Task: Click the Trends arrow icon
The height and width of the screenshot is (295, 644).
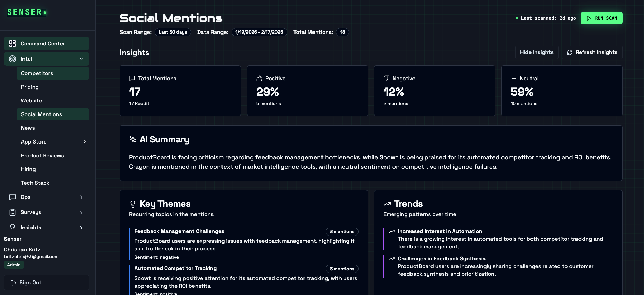Action: [387, 204]
